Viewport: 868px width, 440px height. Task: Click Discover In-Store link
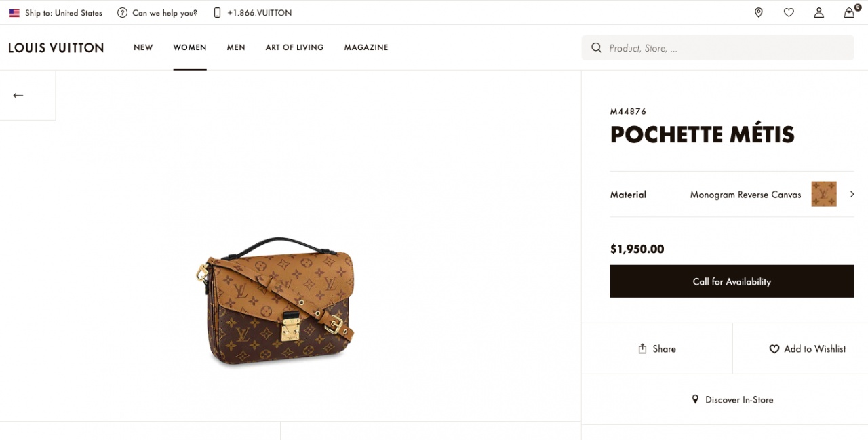coord(732,400)
